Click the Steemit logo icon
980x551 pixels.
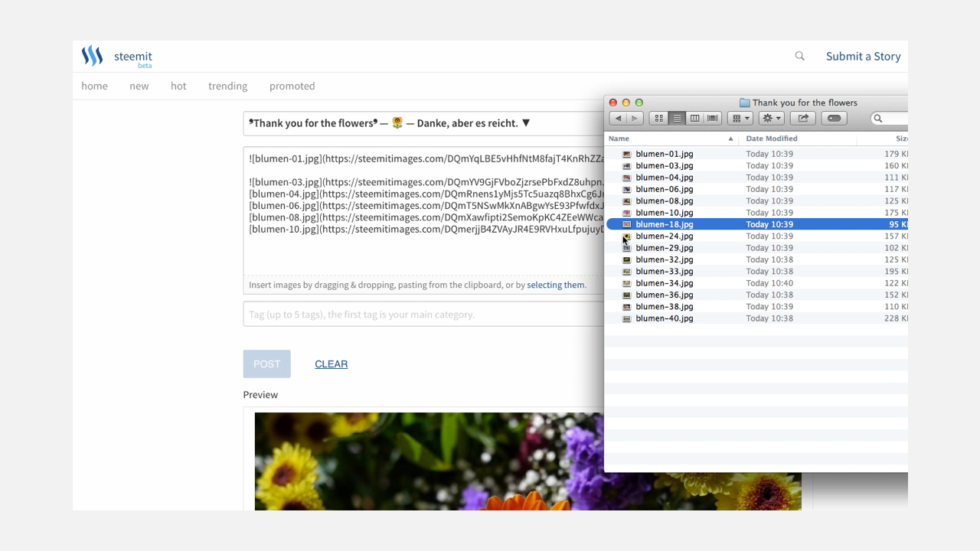[93, 56]
